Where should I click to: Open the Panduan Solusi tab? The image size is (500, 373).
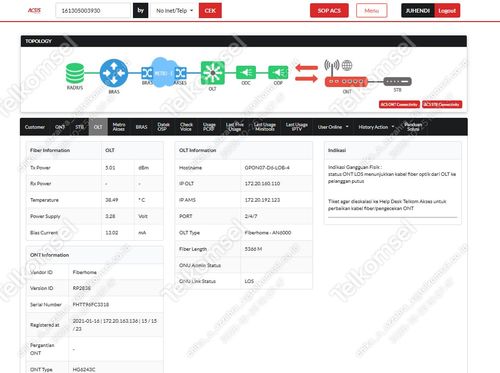(x=413, y=127)
